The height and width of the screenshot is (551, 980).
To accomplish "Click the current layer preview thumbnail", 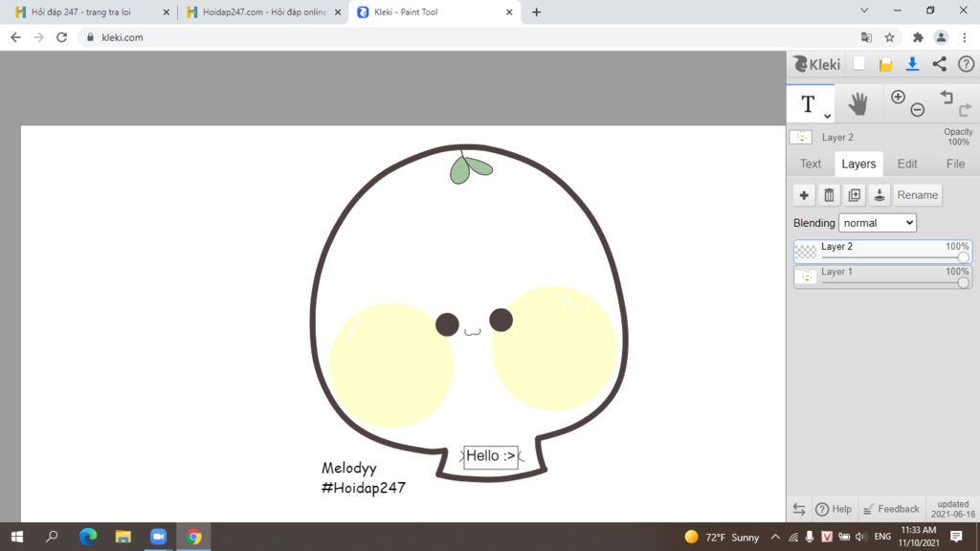I will (x=801, y=137).
